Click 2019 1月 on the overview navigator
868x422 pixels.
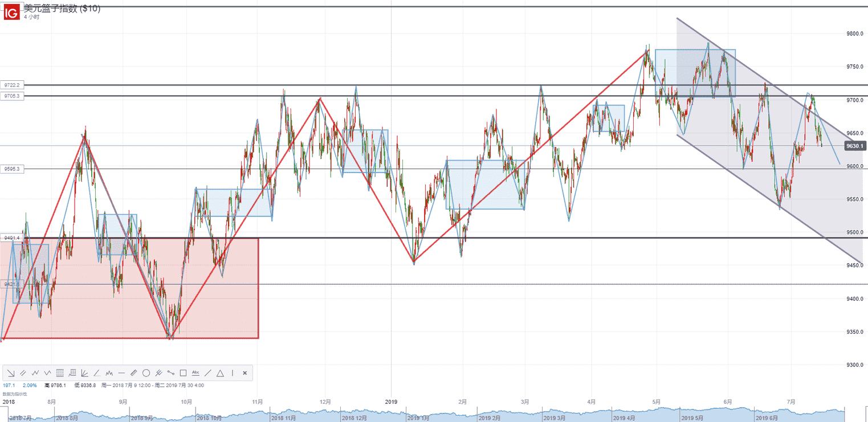(418, 417)
